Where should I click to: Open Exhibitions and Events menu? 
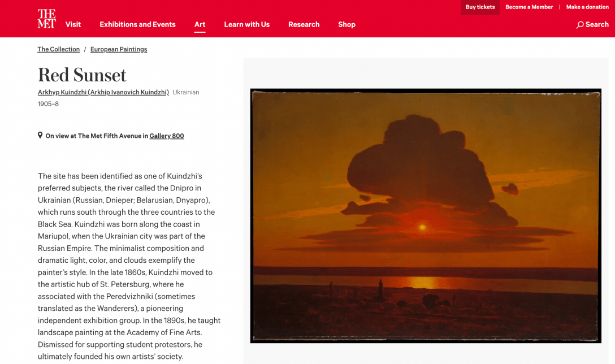pyautogui.click(x=137, y=24)
